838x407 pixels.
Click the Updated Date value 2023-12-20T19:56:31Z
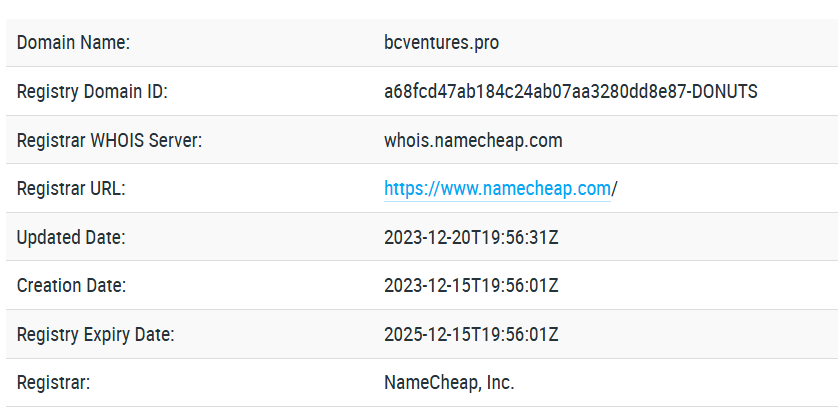471,237
